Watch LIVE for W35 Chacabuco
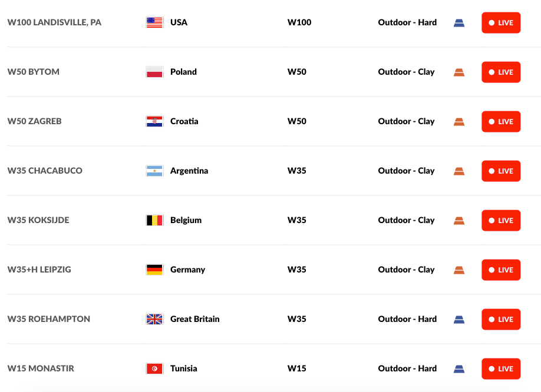 501,171
